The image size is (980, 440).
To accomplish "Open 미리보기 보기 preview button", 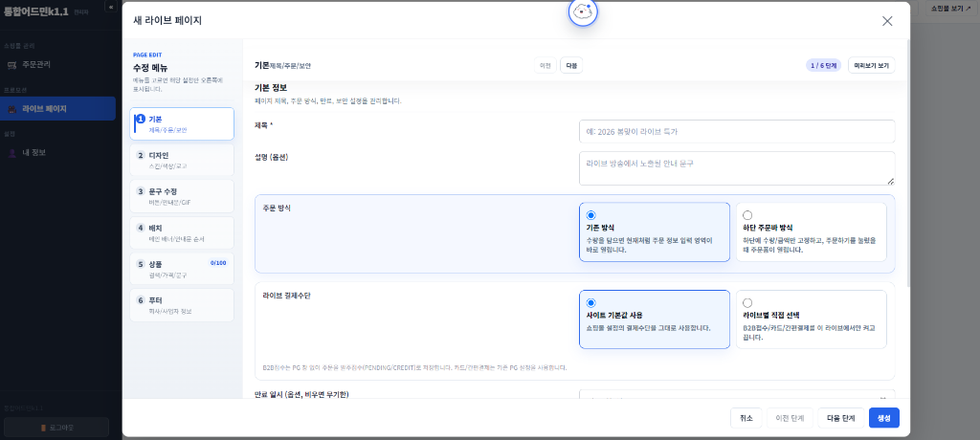I will tap(871, 65).
